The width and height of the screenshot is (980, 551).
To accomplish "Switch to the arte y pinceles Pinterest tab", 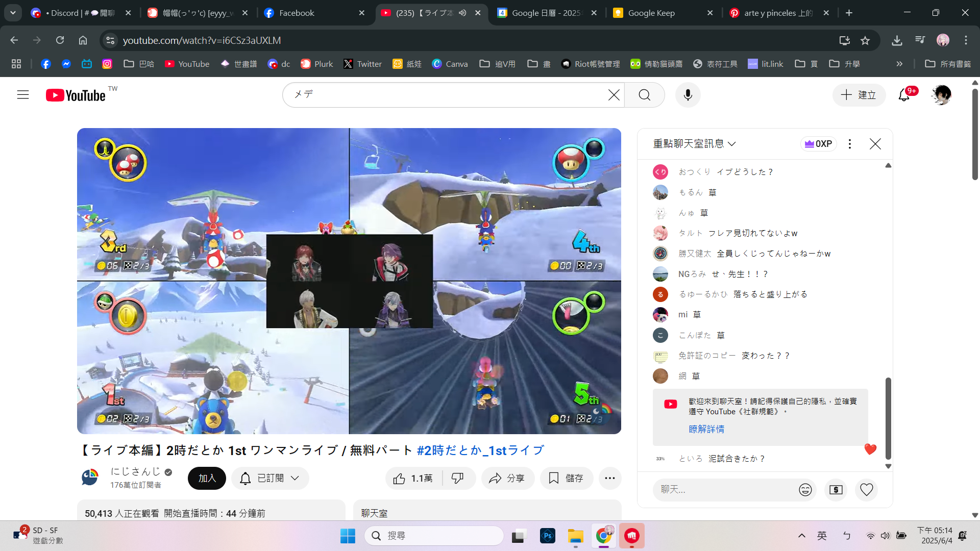I will click(778, 13).
